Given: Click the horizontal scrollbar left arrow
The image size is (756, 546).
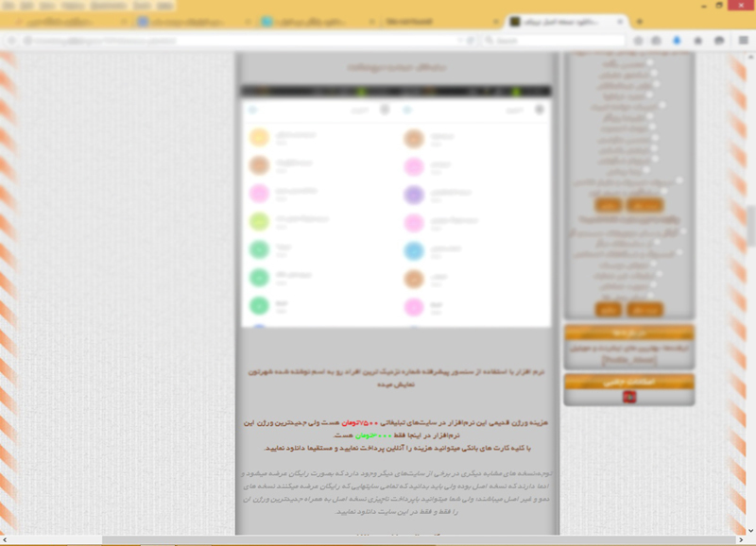Looking at the screenshot, I should (x=5, y=539).
